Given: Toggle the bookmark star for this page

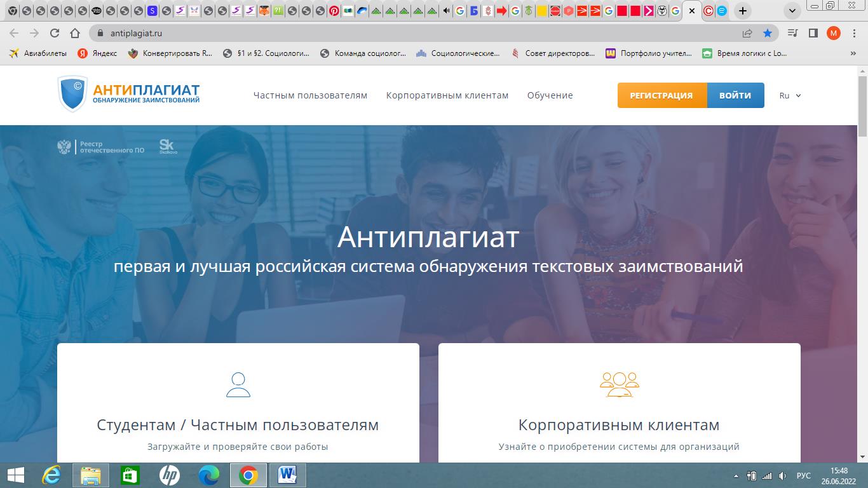Looking at the screenshot, I should 768,33.
